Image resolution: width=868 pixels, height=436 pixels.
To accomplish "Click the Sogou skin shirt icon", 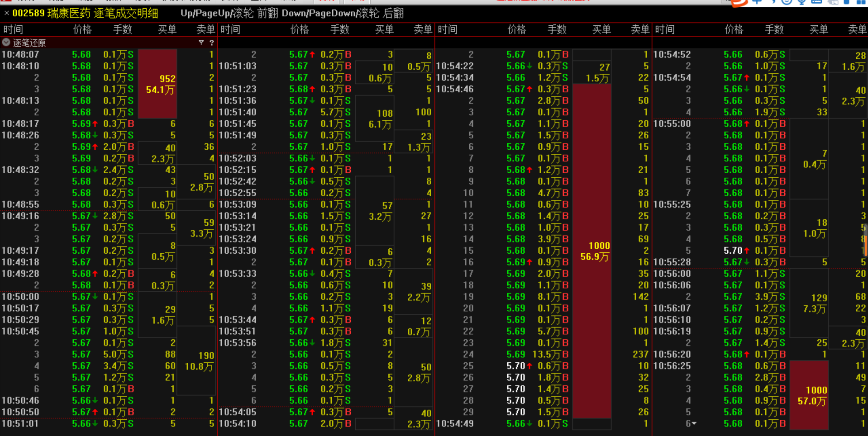I will pyautogui.click(x=846, y=2).
